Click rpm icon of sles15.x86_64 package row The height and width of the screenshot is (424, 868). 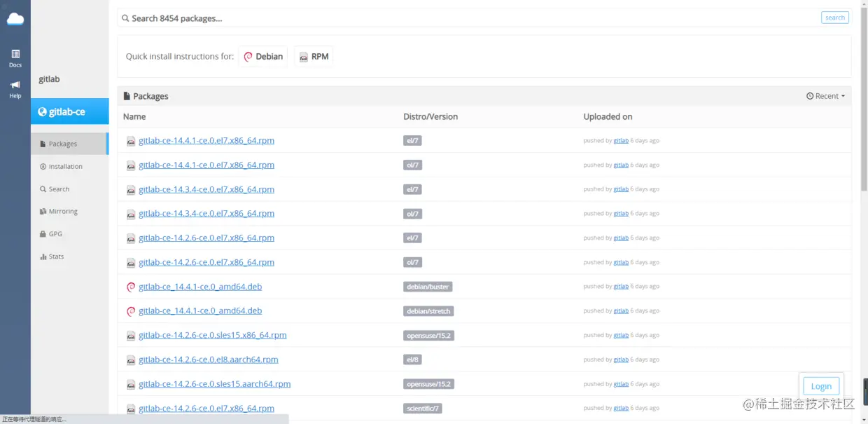point(131,336)
